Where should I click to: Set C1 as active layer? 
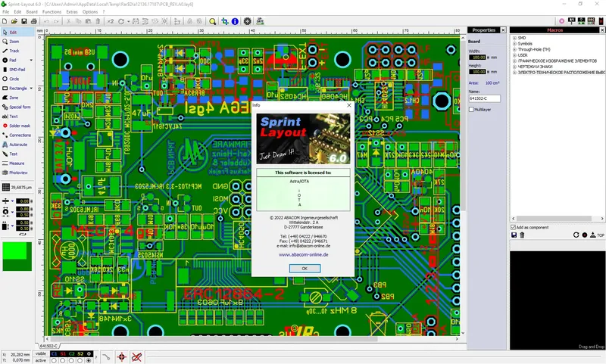tap(54, 360)
